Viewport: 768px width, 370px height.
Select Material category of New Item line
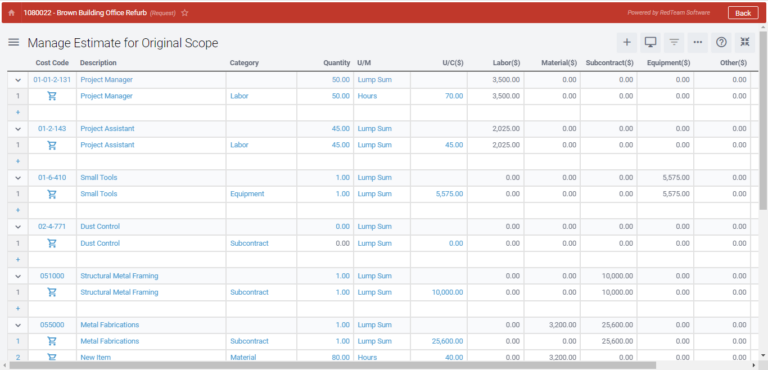click(243, 358)
